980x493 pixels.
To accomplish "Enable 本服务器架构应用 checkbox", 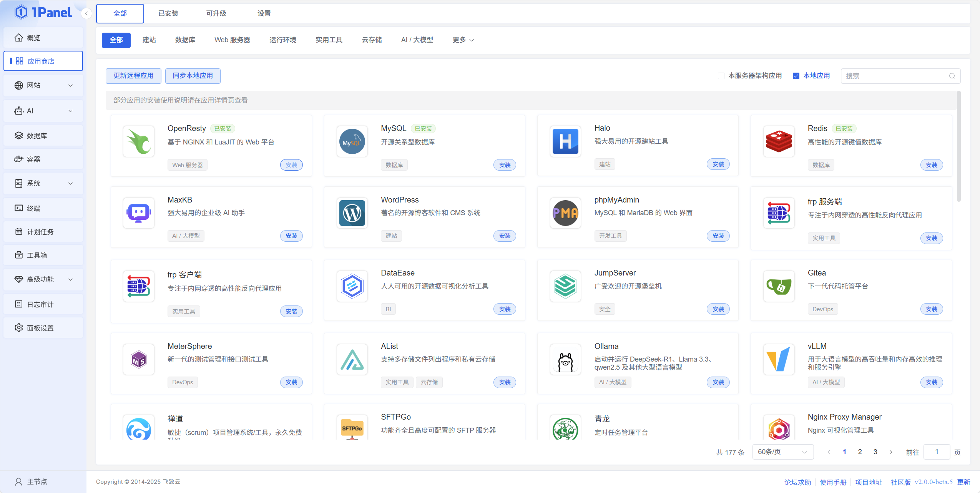I will 721,76.
